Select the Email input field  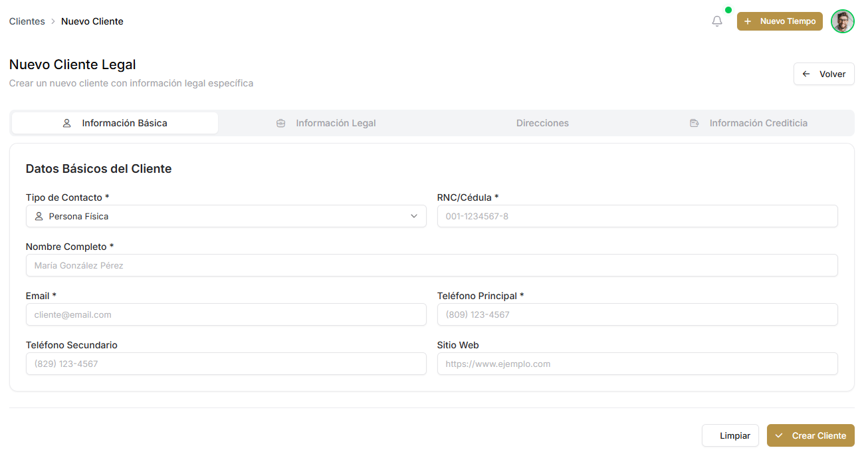tap(226, 314)
